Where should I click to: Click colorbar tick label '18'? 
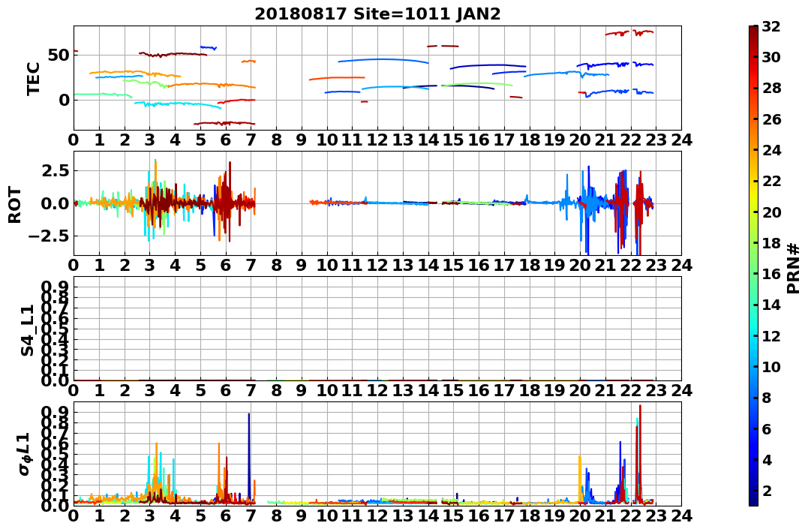771,243
